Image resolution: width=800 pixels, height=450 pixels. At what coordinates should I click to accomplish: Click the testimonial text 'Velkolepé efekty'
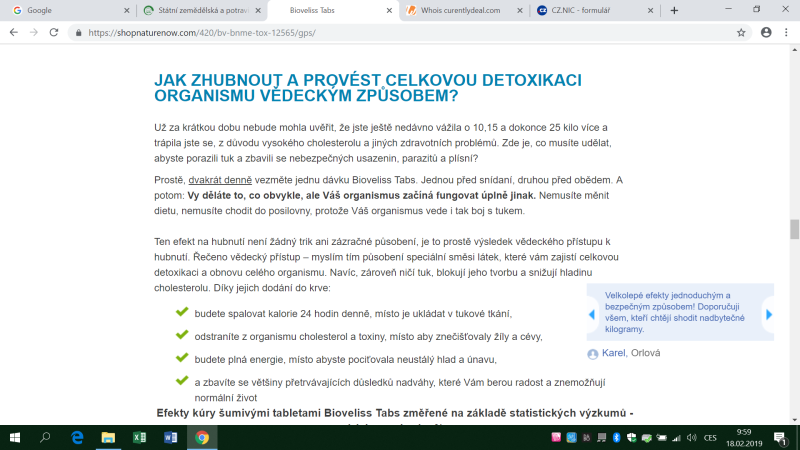(674, 312)
